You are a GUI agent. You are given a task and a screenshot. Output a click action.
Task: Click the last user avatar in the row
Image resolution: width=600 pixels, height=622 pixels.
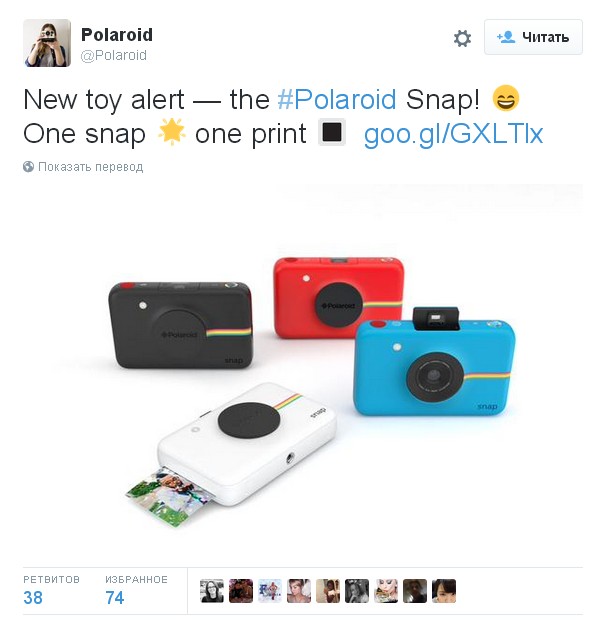click(x=444, y=591)
